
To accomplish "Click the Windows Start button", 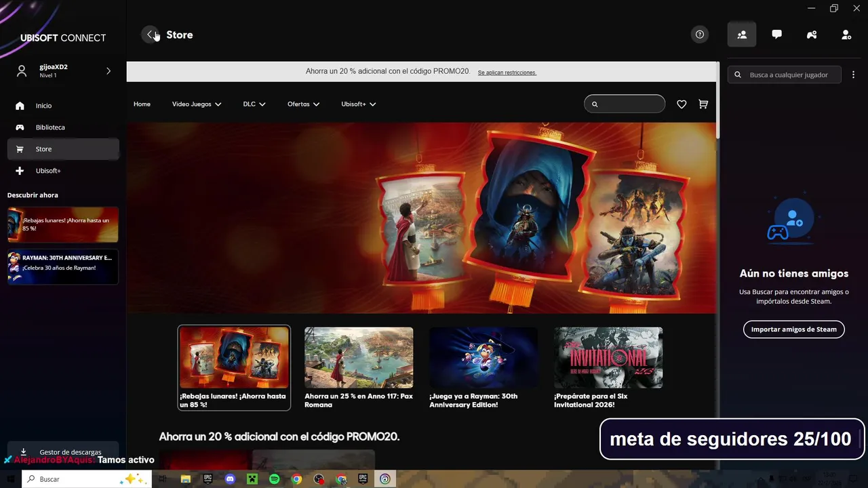I will click(11, 479).
